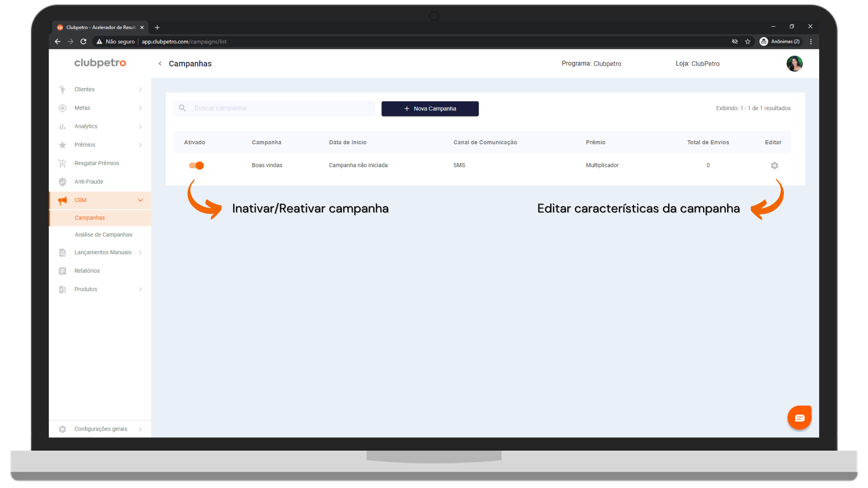Select Campanhas in the CRM submenu
Viewport: 868px width, 488px height.
coord(90,218)
